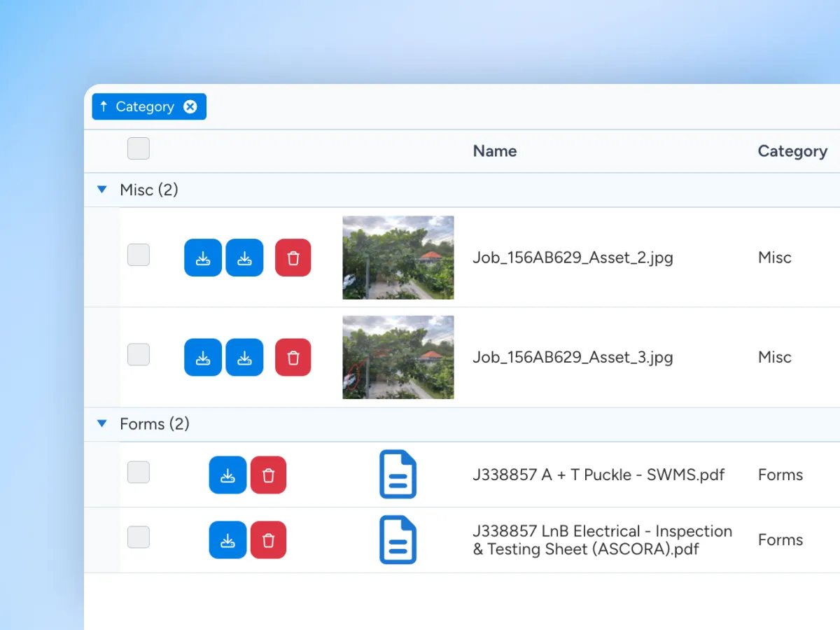
Task: Open the document icon for the SWMS pdf
Action: [x=398, y=475]
